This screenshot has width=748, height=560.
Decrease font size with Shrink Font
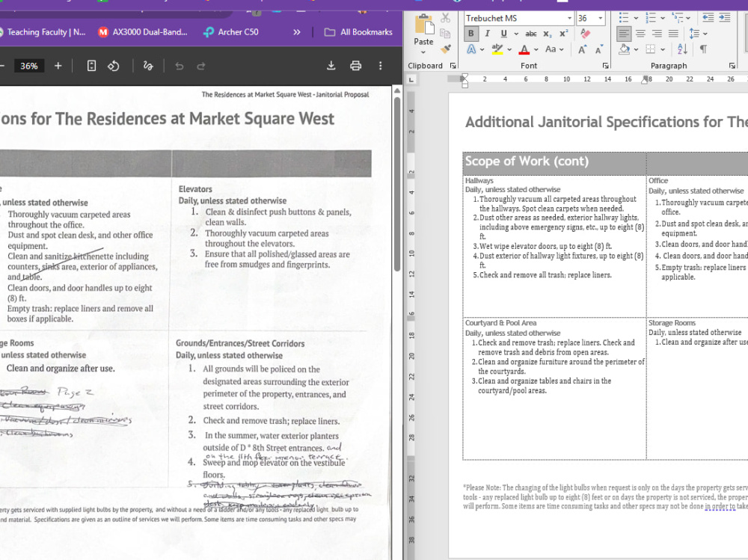(x=598, y=49)
